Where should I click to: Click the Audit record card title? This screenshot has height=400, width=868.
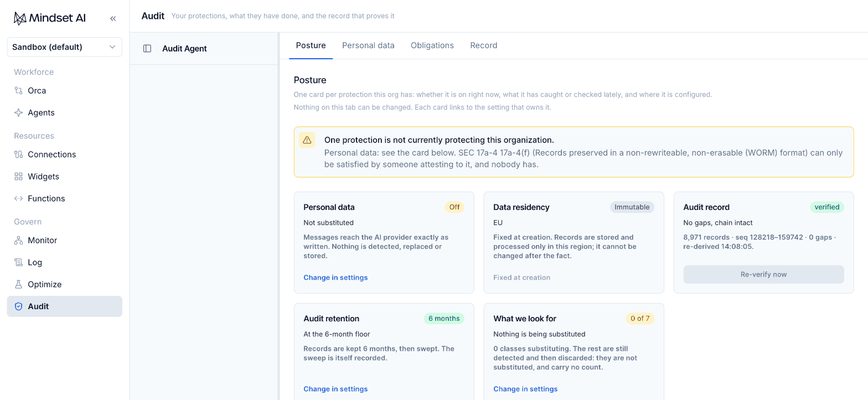pyautogui.click(x=706, y=207)
